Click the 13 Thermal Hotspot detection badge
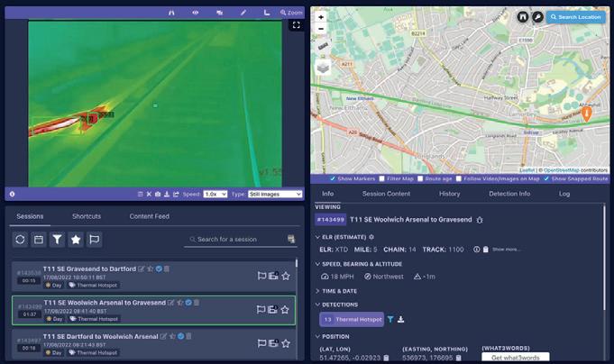 [x=352, y=319]
